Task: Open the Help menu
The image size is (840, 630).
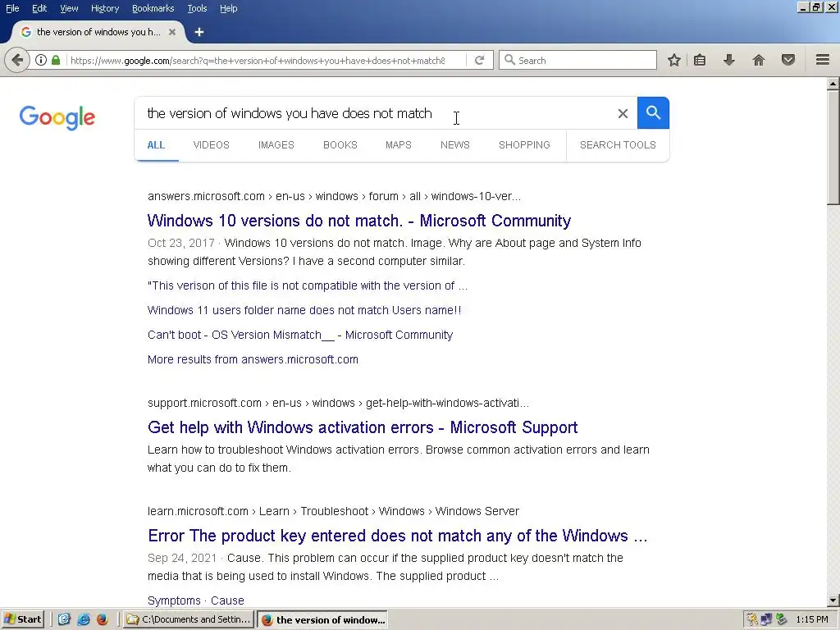Action: coord(229,8)
